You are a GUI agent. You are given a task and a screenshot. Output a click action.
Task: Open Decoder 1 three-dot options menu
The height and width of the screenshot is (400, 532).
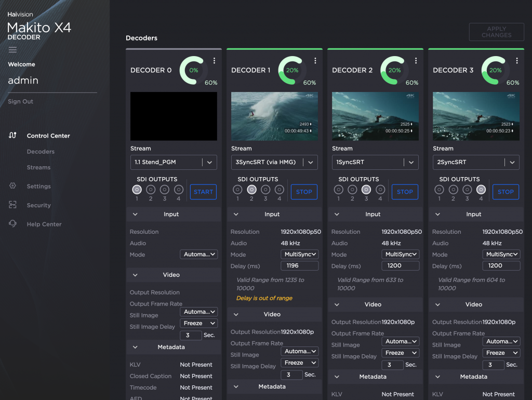point(315,61)
